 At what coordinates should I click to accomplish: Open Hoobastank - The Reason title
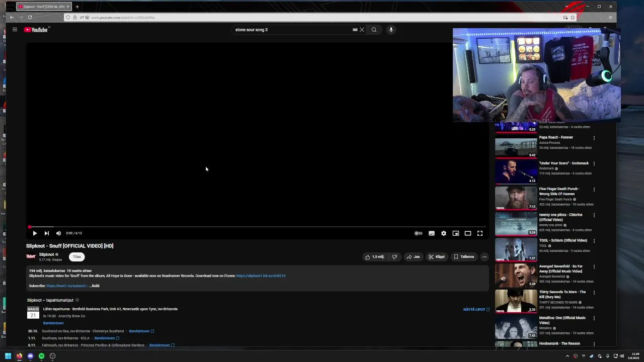[x=559, y=343]
